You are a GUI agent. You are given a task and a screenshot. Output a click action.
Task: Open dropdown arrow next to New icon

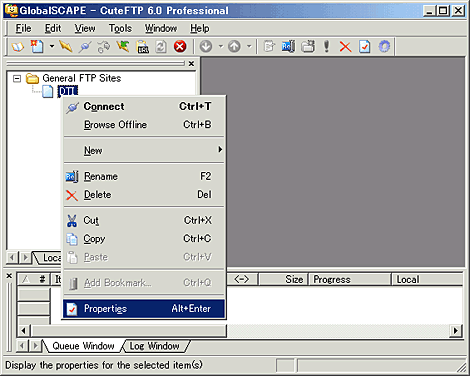(x=52, y=46)
